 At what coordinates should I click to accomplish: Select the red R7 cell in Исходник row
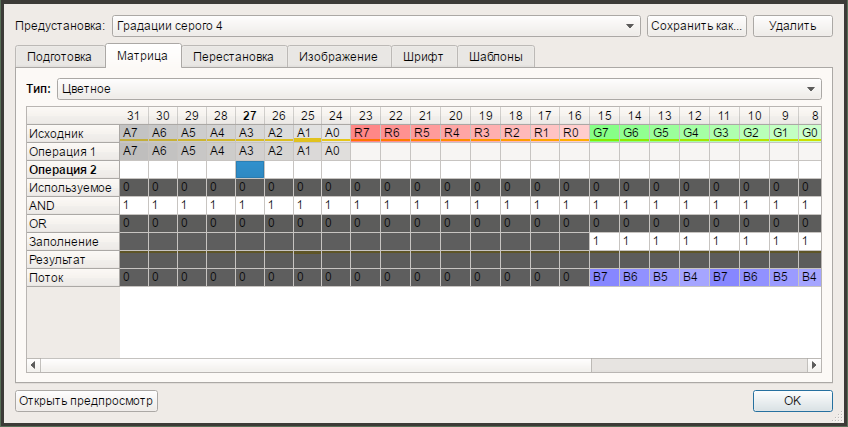[x=366, y=134]
